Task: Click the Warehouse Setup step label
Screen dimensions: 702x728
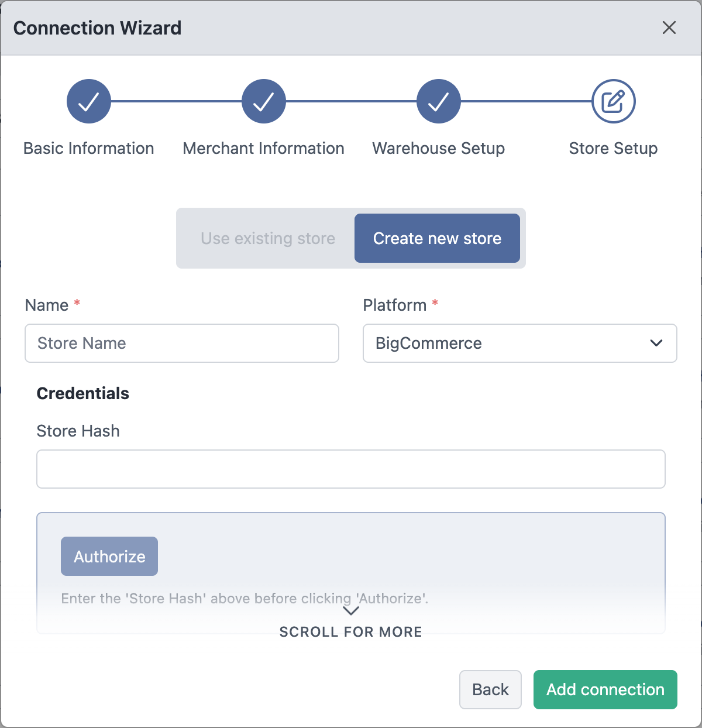Action: (x=439, y=149)
